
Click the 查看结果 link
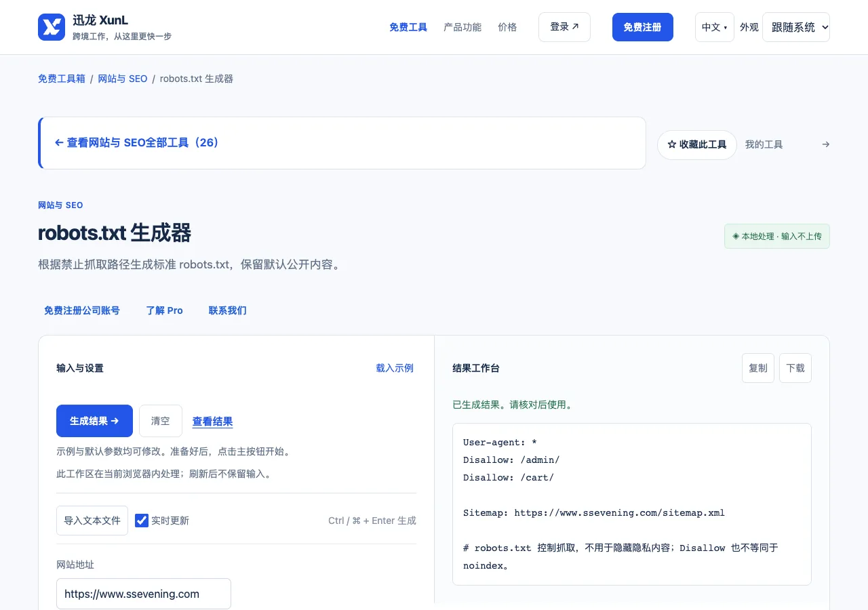click(x=213, y=422)
